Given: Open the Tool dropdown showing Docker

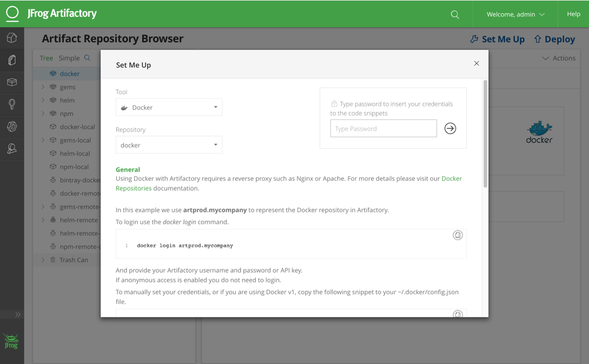Looking at the screenshot, I should (x=169, y=108).
